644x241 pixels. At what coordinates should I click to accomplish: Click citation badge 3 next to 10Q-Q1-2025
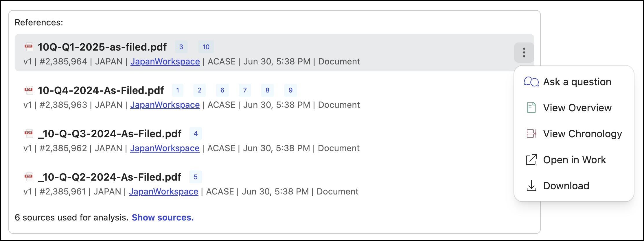coord(181,47)
